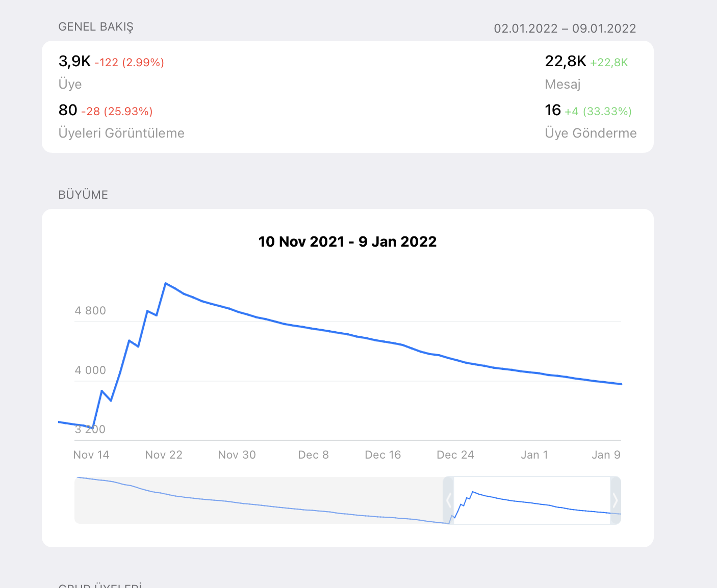The image size is (717, 588).
Task: Click the selected range window in mini chart
Action: pyautogui.click(x=532, y=500)
